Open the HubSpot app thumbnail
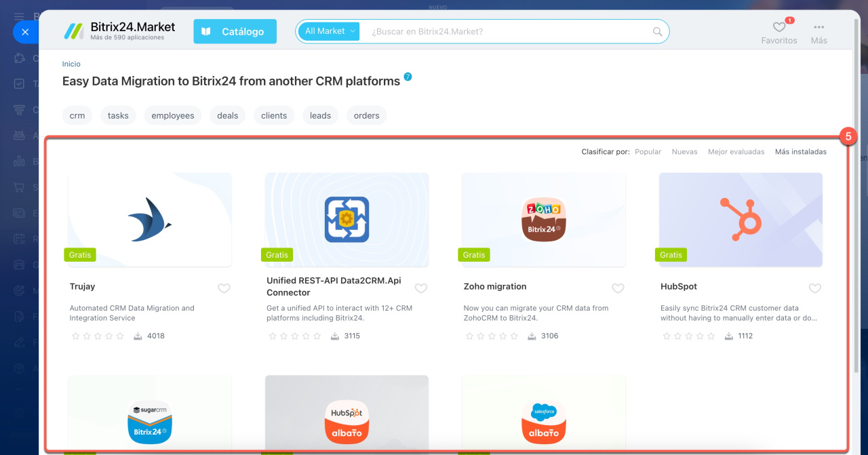The height and width of the screenshot is (455, 868). point(741,219)
